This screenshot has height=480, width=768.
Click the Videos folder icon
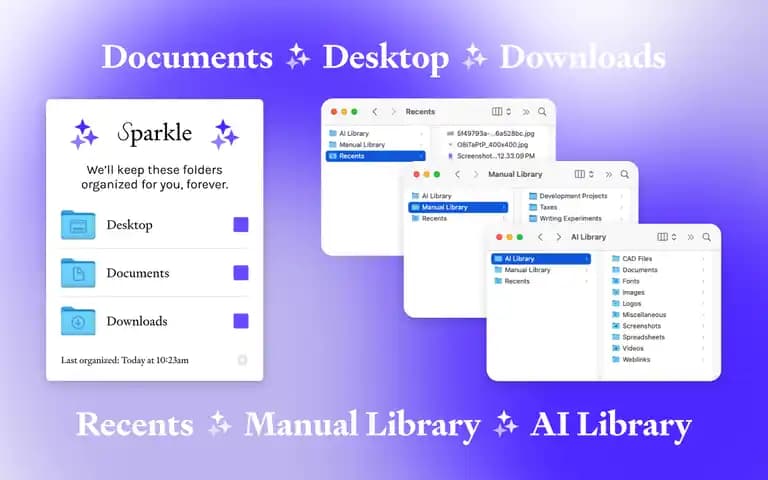tap(616, 348)
